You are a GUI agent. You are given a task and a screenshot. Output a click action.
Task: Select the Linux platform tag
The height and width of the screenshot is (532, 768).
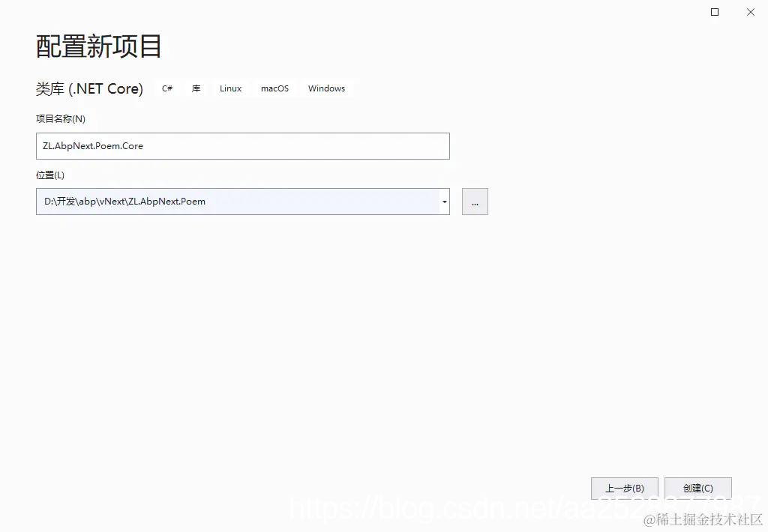[x=230, y=88]
